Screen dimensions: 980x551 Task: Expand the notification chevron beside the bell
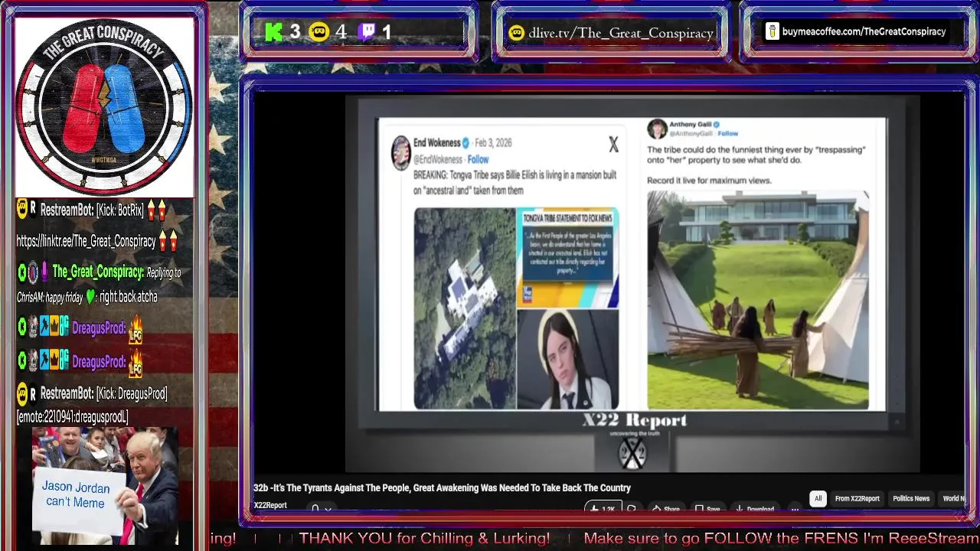click(328, 509)
